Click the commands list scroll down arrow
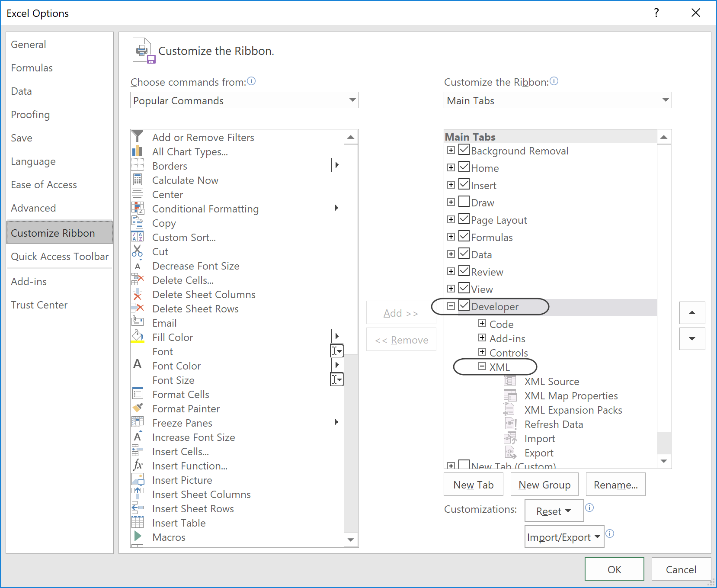This screenshot has width=717, height=588. click(x=351, y=540)
